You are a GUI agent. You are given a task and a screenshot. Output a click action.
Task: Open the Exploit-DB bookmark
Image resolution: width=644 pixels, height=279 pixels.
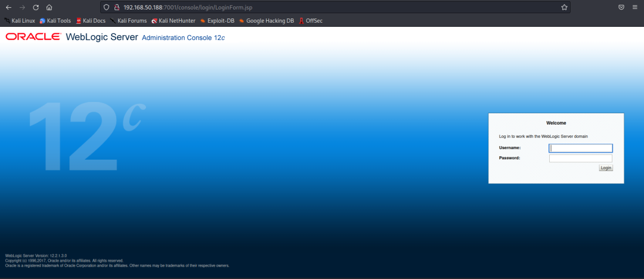point(217,20)
